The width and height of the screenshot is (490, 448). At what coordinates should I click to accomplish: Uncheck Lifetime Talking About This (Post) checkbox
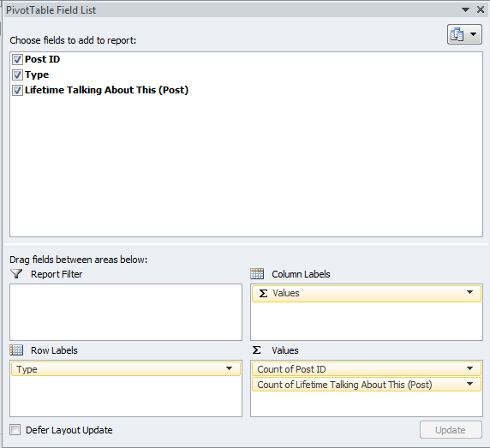click(x=17, y=90)
